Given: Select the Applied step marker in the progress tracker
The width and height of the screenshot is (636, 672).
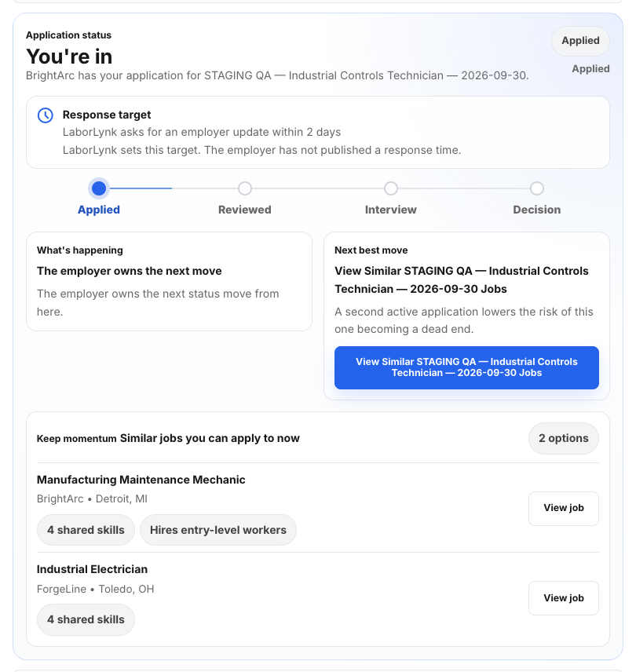Looking at the screenshot, I should (99, 188).
